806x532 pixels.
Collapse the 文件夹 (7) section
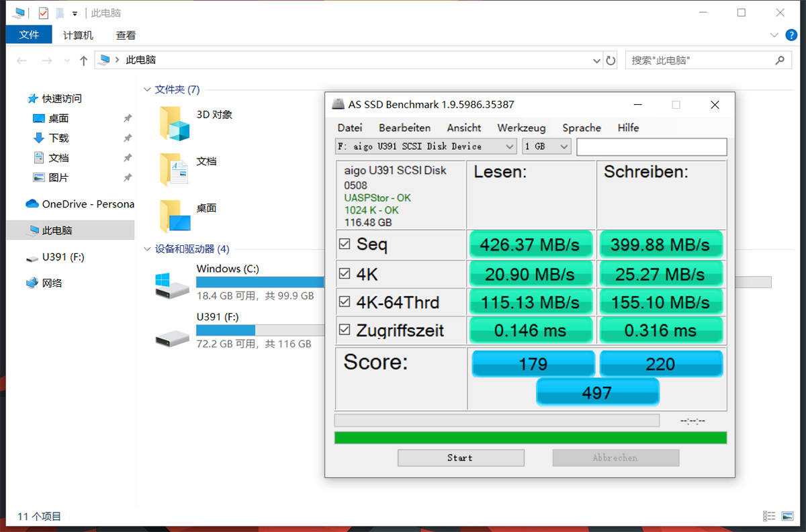pyautogui.click(x=147, y=89)
